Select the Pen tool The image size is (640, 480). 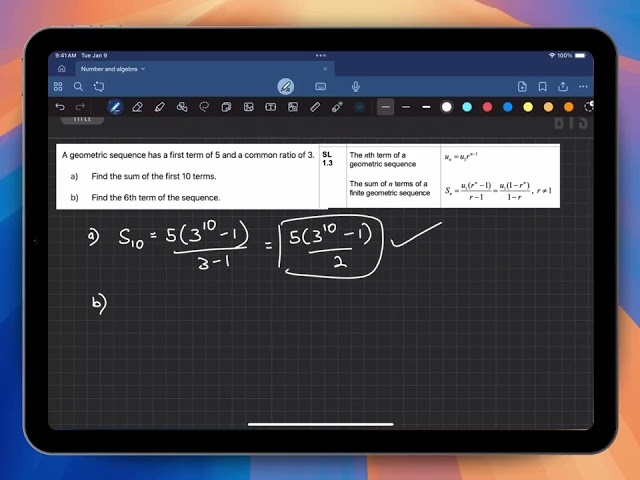tap(115, 107)
